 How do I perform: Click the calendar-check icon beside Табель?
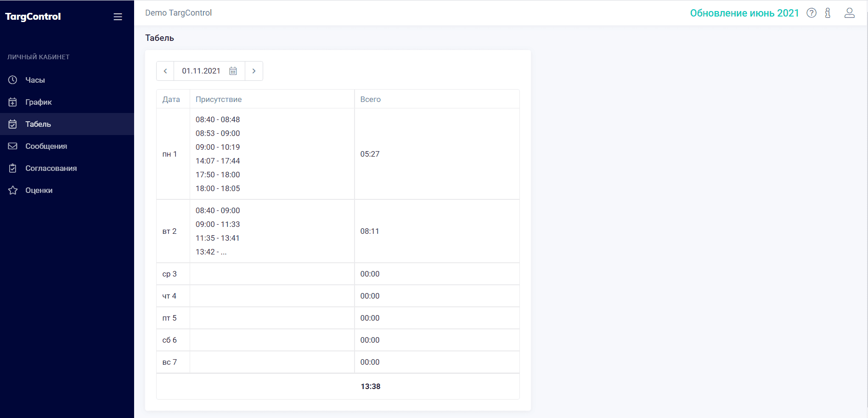point(13,124)
